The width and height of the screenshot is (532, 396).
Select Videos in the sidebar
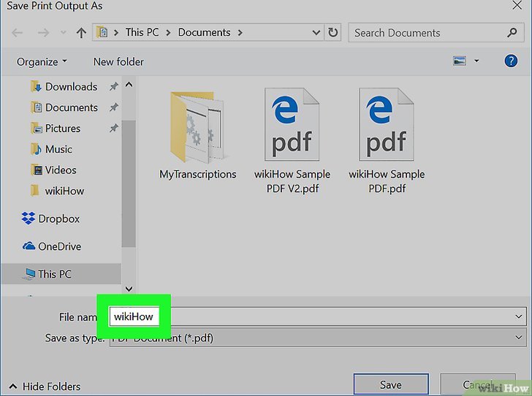tap(53, 170)
